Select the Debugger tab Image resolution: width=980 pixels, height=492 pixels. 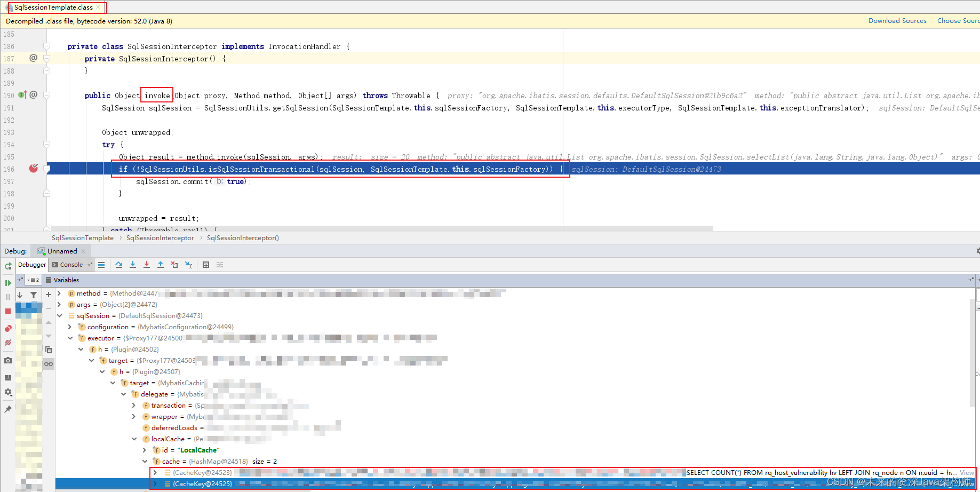[31, 264]
